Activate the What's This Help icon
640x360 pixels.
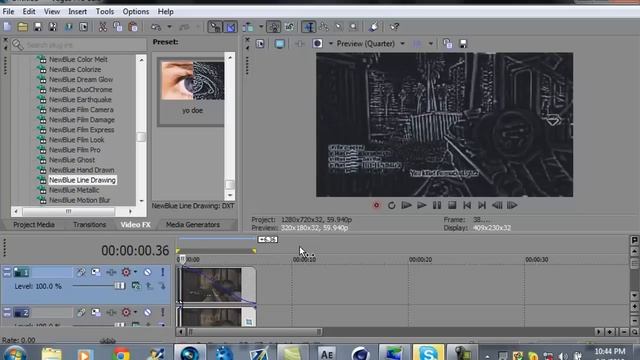pos(394,27)
